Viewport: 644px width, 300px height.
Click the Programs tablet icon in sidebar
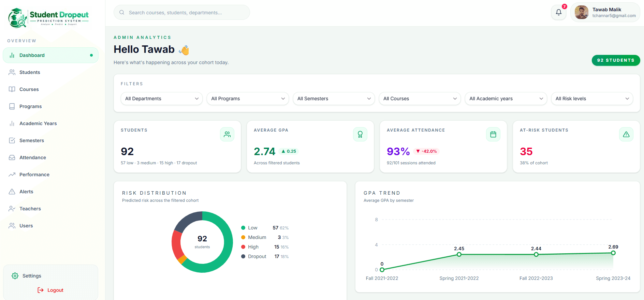click(12, 106)
